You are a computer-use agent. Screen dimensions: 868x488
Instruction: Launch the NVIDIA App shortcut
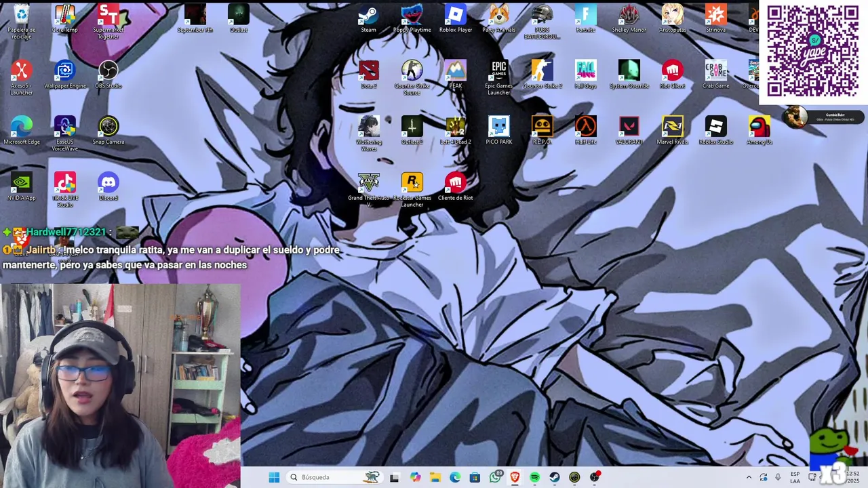(21, 187)
